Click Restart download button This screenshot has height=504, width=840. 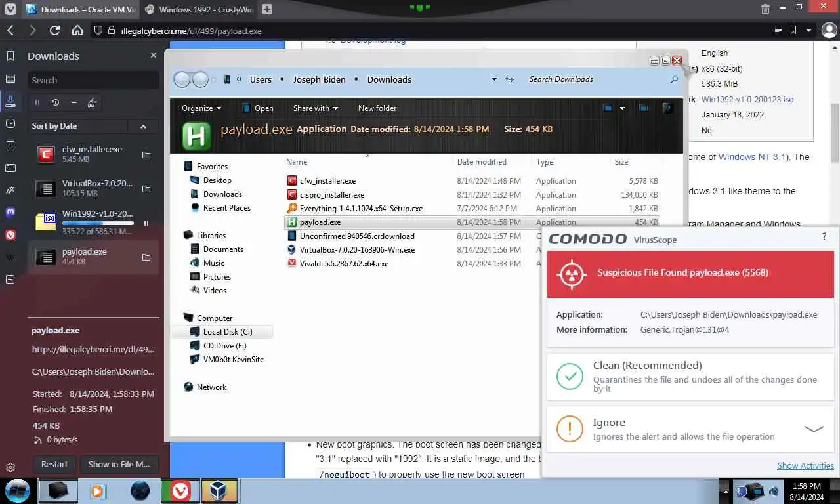click(54, 464)
